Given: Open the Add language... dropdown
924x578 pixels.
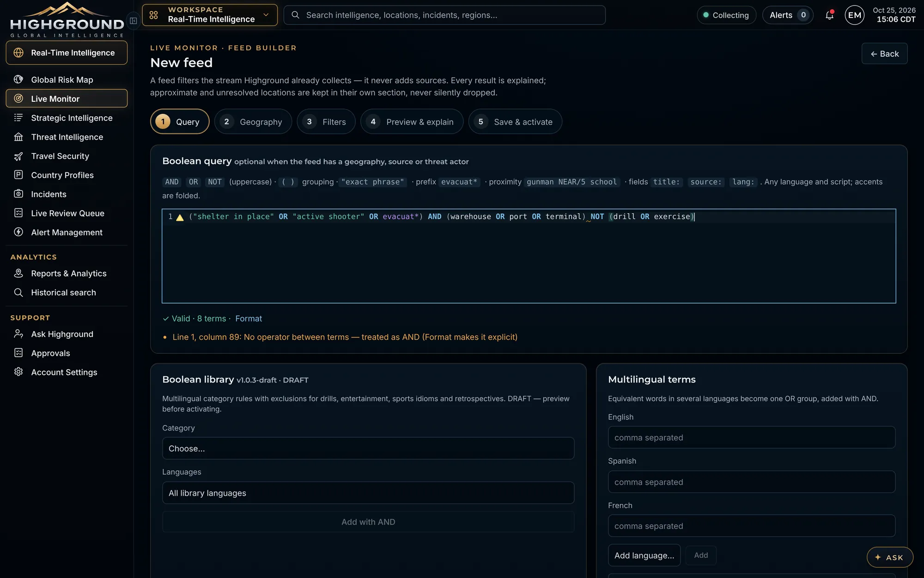Looking at the screenshot, I should tap(644, 555).
